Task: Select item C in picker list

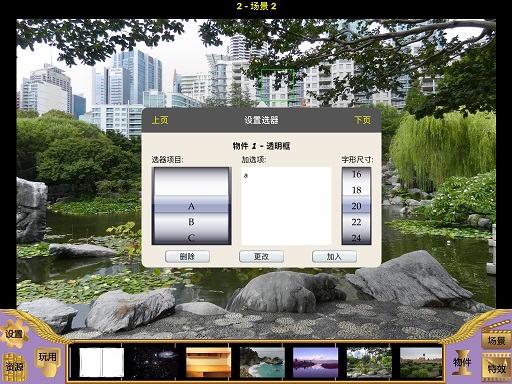Action: (x=191, y=238)
